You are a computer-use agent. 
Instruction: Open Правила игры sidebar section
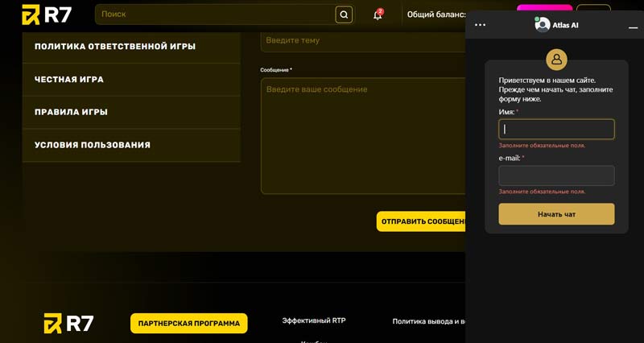pos(71,112)
